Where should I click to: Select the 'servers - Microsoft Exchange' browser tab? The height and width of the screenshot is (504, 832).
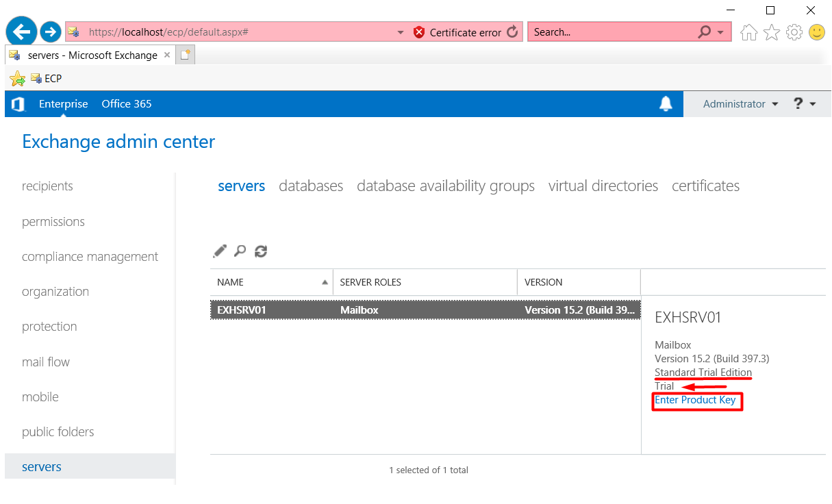tap(90, 55)
